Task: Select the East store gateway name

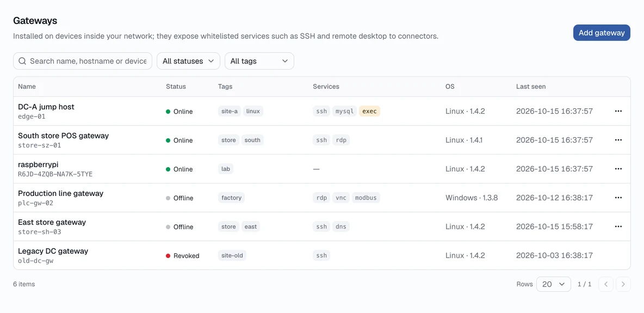Action: click(52, 222)
